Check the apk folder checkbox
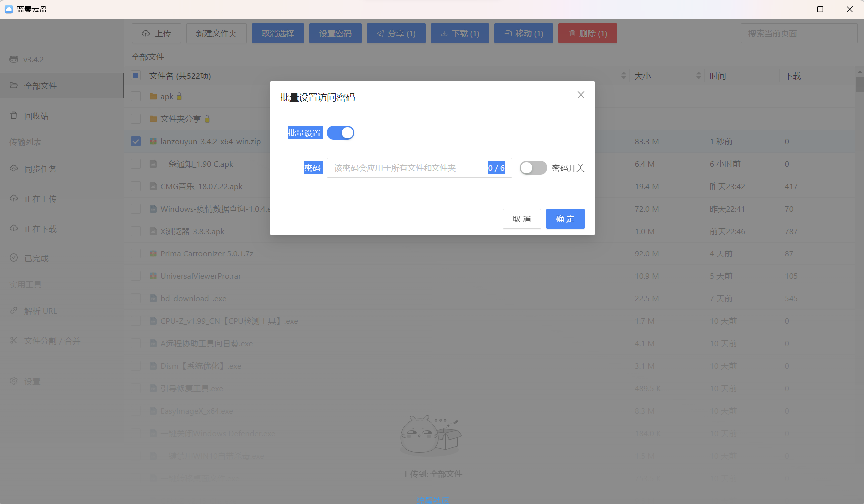This screenshot has width=864, height=504. point(136,96)
